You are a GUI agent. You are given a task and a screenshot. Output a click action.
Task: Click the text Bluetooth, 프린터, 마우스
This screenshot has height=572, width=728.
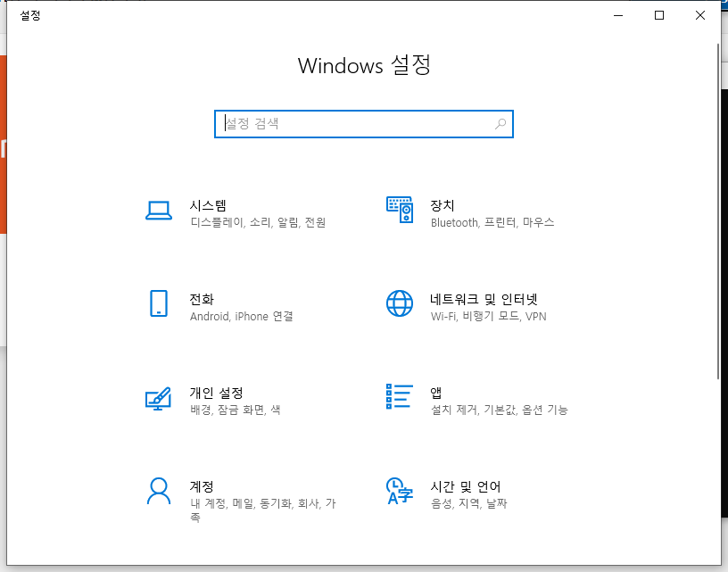coord(492,222)
